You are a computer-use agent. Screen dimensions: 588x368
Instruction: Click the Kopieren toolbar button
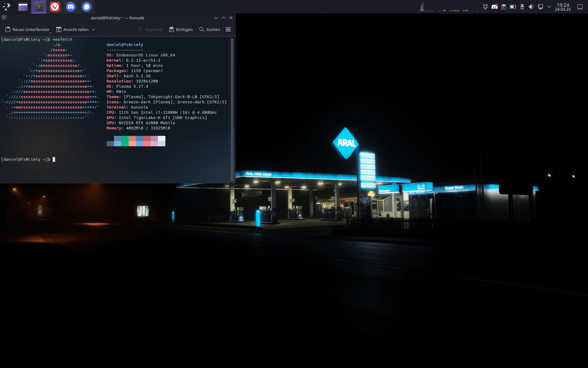(x=150, y=29)
